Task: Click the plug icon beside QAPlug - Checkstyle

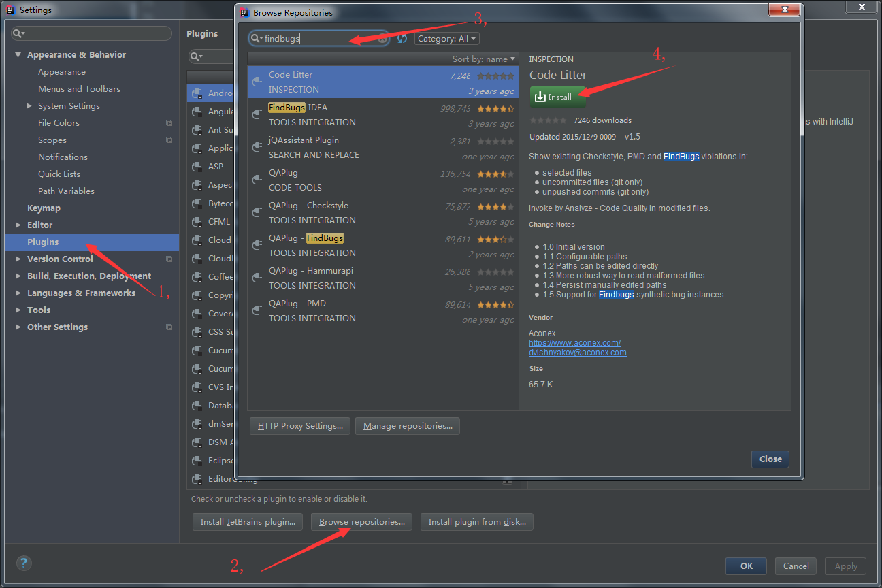Action: (x=257, y=212)
